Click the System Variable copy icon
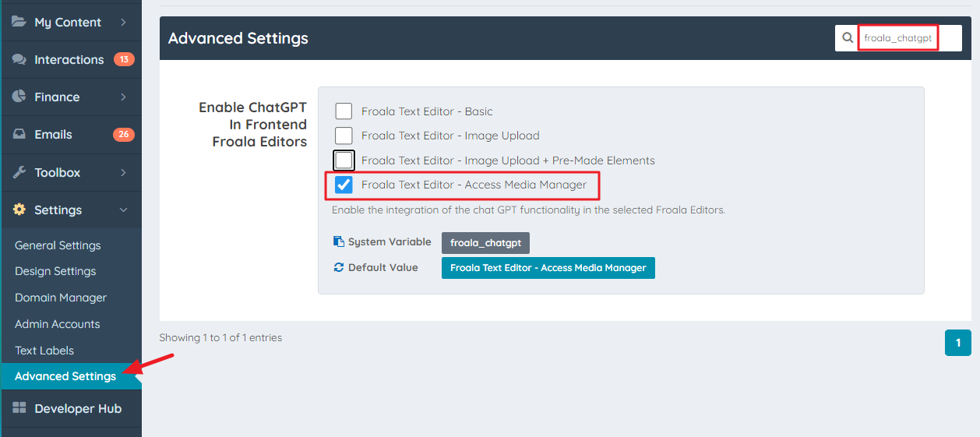The image size is (980, 437). coord(338,242)
